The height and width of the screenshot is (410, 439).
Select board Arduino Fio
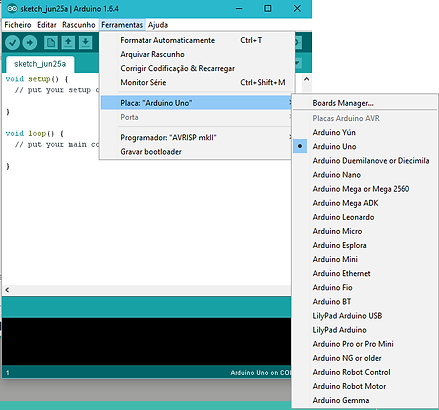click(365, 287)
